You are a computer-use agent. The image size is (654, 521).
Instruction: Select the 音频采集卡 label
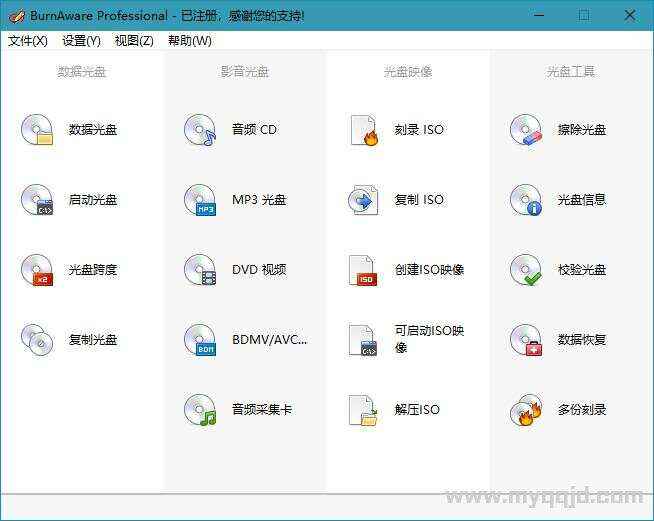pyautogui.click(x=262, y=410)
